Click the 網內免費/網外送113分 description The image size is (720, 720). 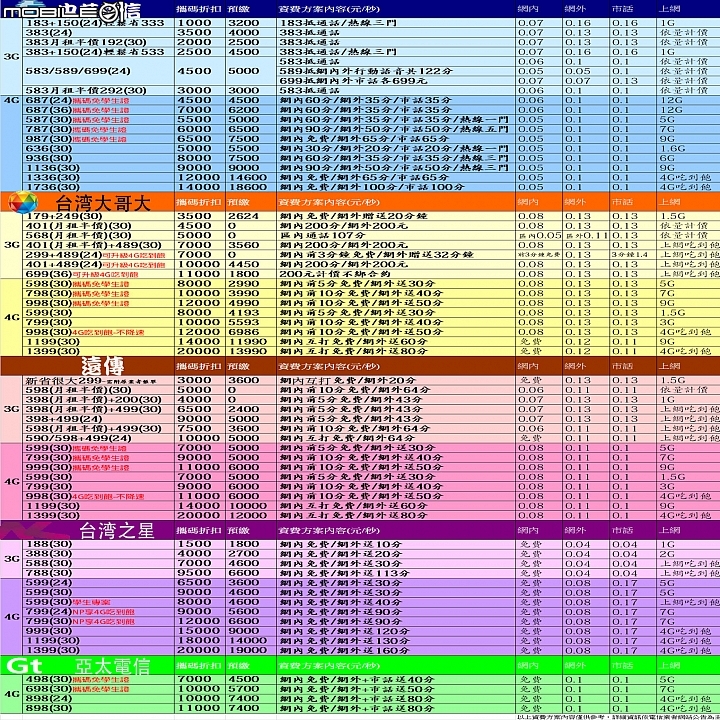344,573
